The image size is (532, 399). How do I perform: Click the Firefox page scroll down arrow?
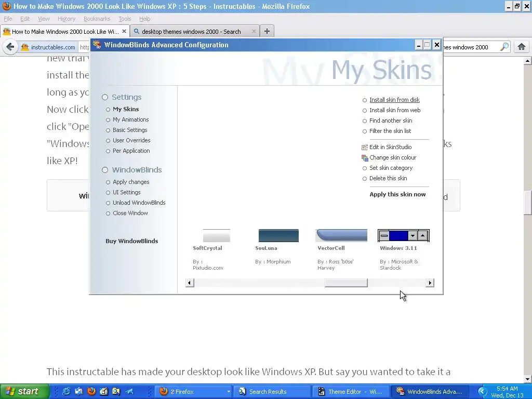click(528, 379)
